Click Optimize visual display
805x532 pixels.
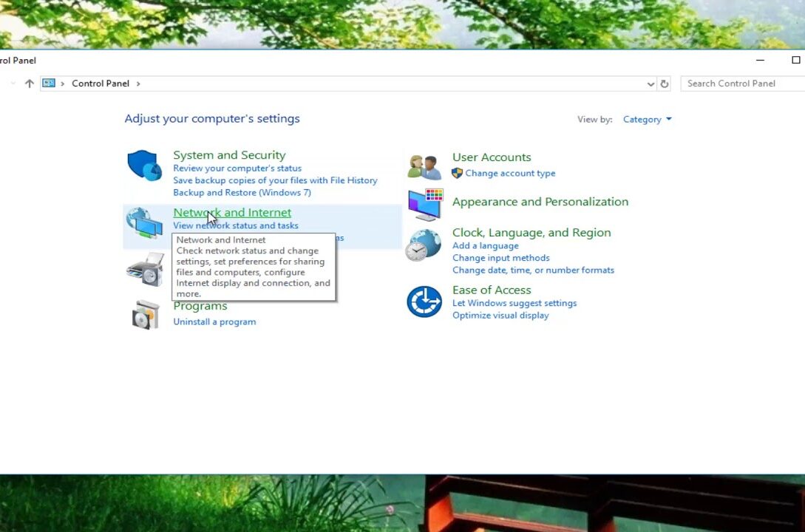(x=500, y=316)
